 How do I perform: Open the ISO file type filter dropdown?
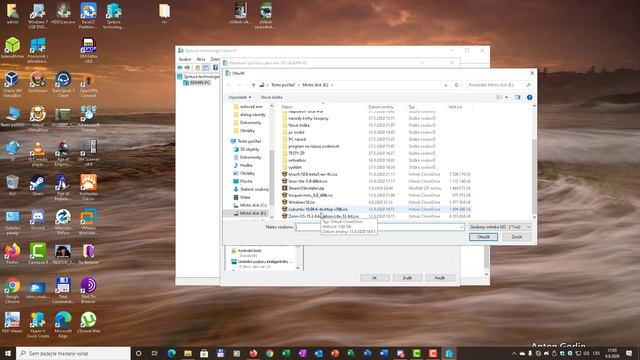[500, 227]
